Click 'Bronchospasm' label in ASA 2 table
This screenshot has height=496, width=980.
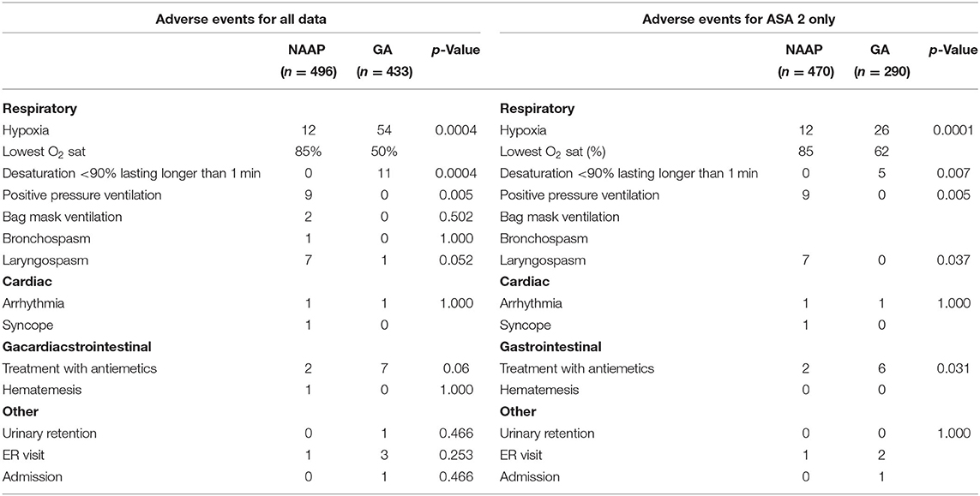tap(544, 239)
